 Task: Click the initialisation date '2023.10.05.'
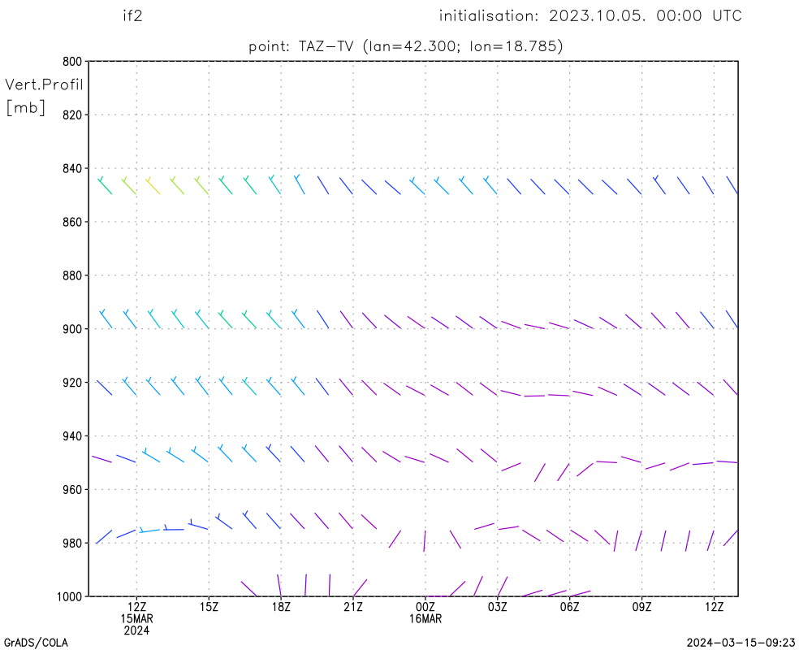tap(598, 16)
